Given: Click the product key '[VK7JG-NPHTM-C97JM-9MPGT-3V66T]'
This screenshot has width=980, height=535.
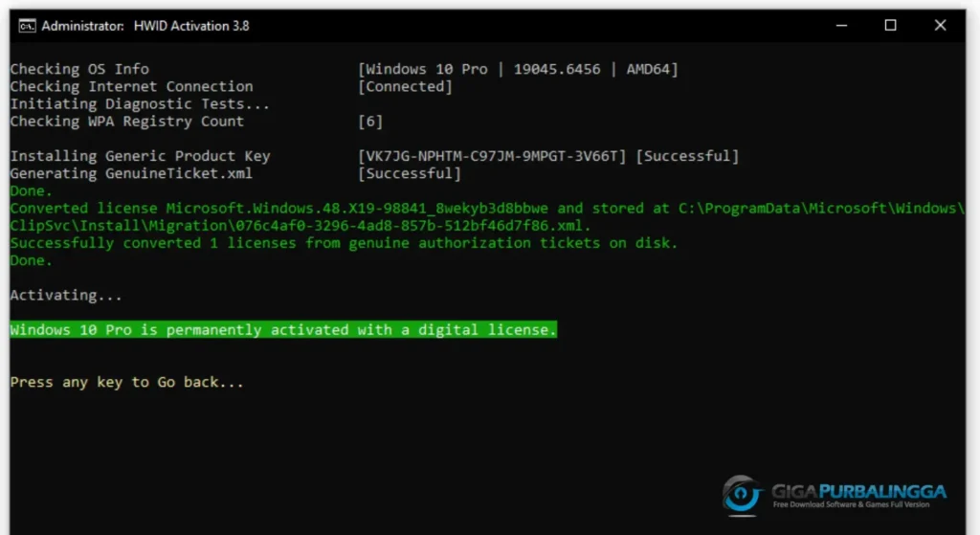Looking at the screenshot, I should pos(492,156).
